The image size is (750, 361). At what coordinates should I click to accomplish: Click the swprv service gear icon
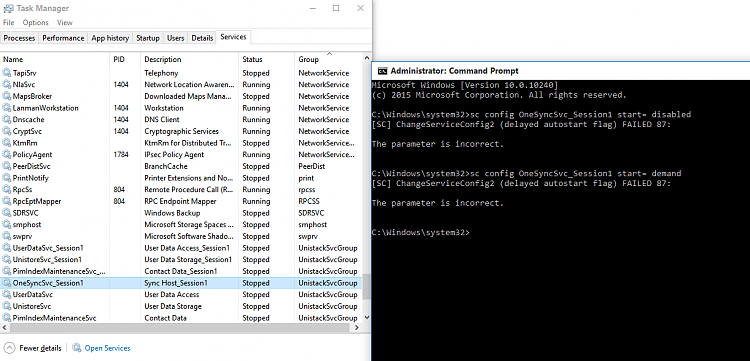coord(6,236)
